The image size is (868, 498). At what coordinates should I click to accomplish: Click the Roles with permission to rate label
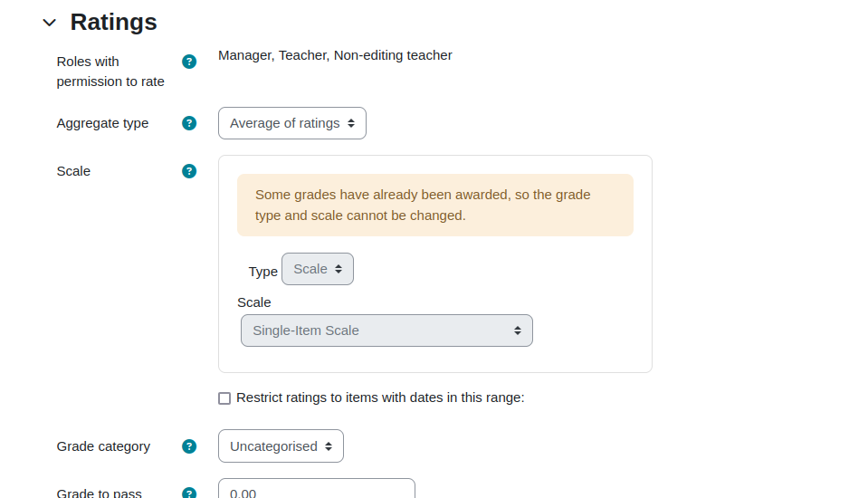coord(110,72)
